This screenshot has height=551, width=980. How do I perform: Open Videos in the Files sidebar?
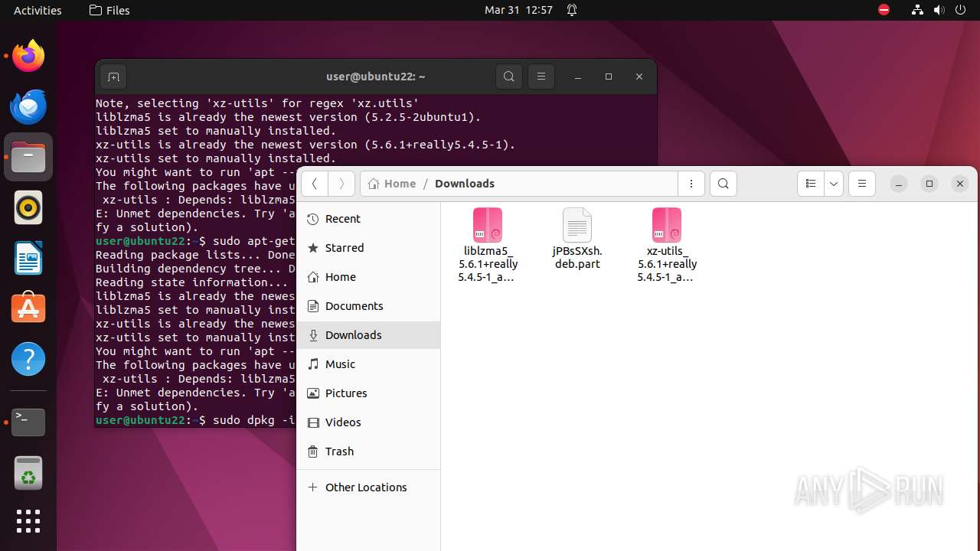coord(368,422)
